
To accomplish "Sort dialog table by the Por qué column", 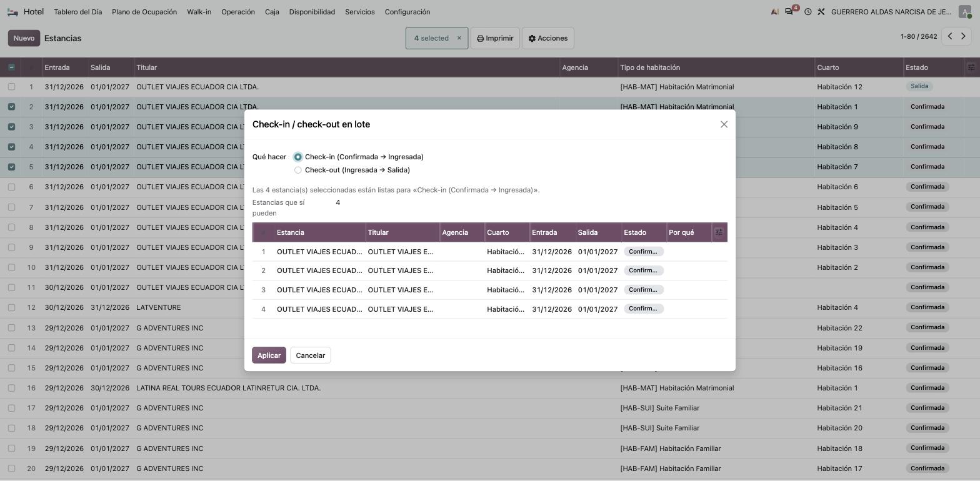I will point(689,232).
